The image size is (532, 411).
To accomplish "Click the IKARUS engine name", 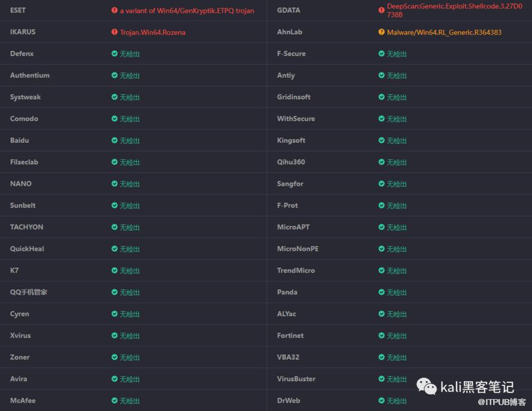I will tap(23, 32).
